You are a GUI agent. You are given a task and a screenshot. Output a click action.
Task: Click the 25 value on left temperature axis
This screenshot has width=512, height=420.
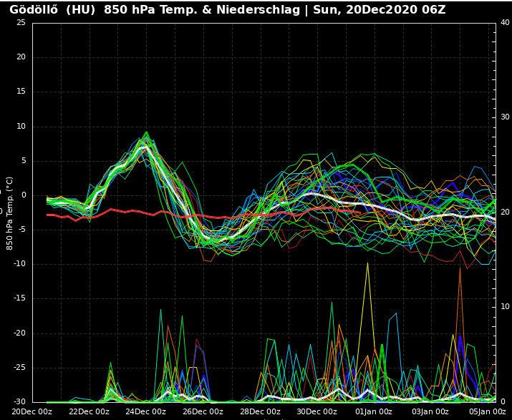tap(21, 23)
